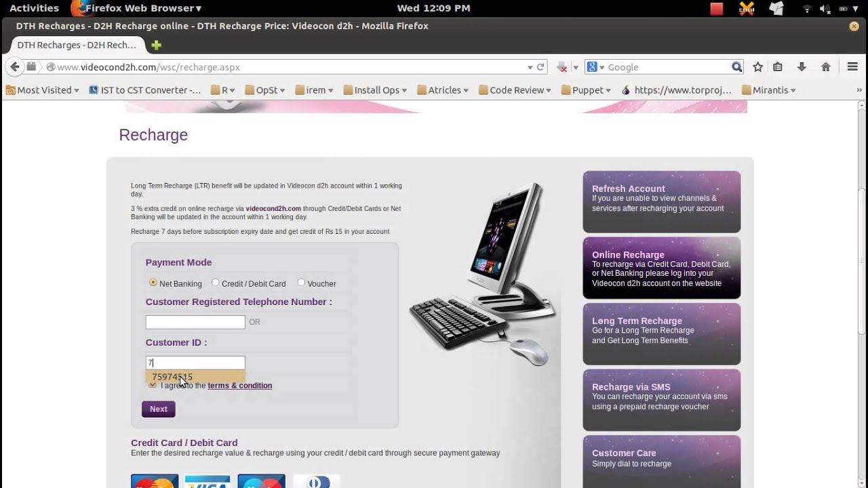Toggle the terms agreement checkbox
Screen dimensions: 868x488
click(152, 385)
